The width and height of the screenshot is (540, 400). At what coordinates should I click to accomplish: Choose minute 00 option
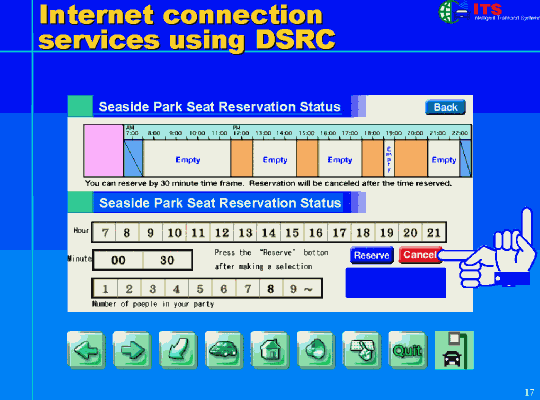(x=118, y=260)
